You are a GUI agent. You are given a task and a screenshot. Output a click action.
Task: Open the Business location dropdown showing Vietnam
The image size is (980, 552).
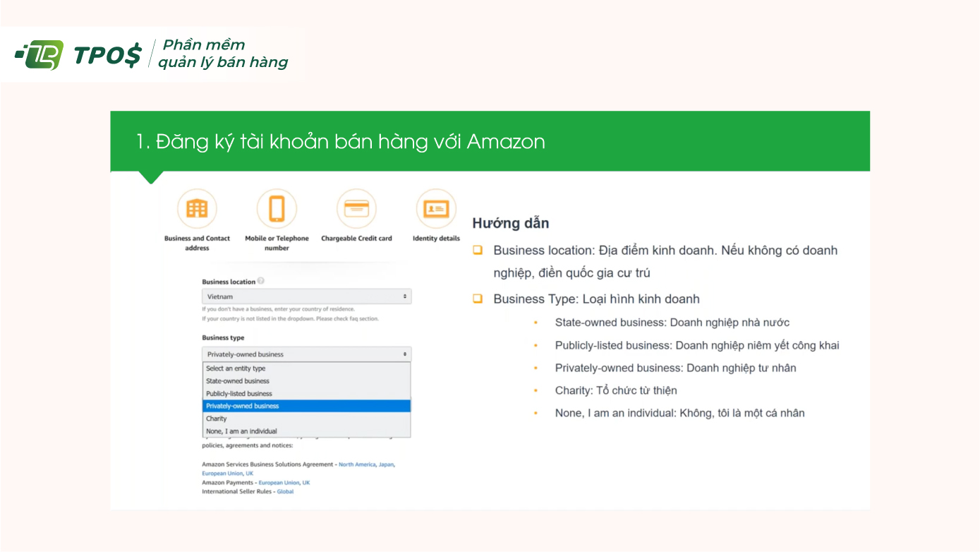click(x=306, y=296)
